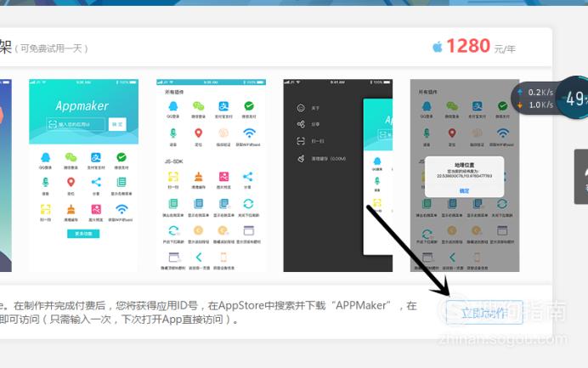The height and width of the screenshot is (368, 588).
Task: Click the pink image icon under JS-SDK in white preview
Action: click(x=223, y=176)
